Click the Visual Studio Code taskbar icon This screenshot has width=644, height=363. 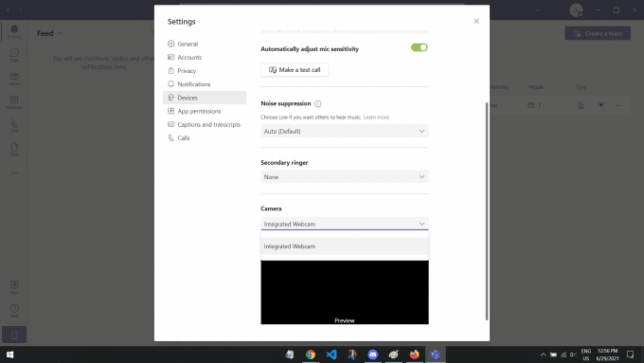pyautogui.click(x=331, y=354)
